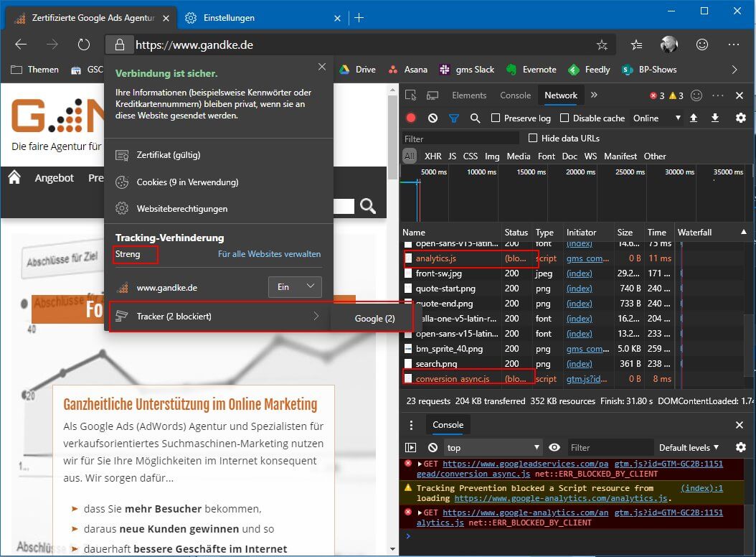Open the Drive bookmark
The image size is (756, 557).
(x=357, y=70)
